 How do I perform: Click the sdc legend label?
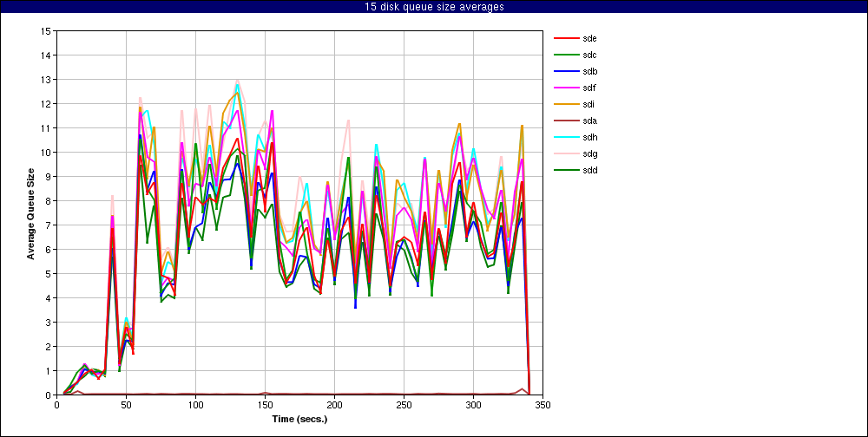pyautogui.click(x=589, y=55)
